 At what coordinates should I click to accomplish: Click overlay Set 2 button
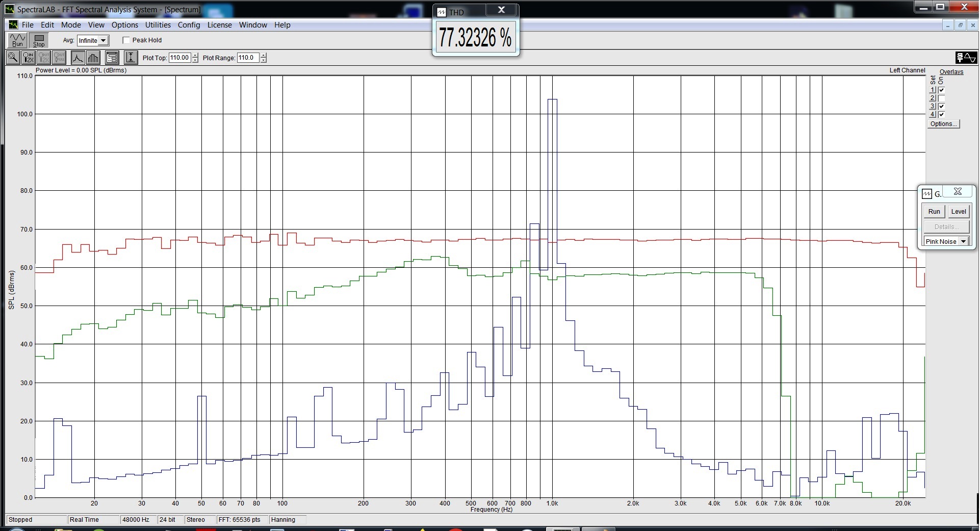pos(933,98)
